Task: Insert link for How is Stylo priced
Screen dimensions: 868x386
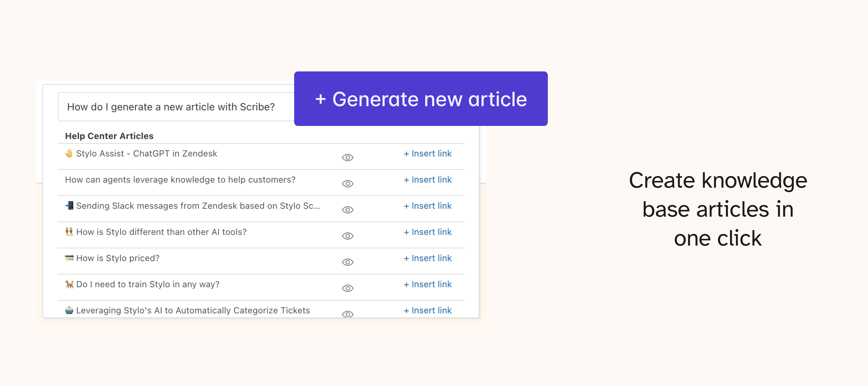Action: click(x=427, y=258)
